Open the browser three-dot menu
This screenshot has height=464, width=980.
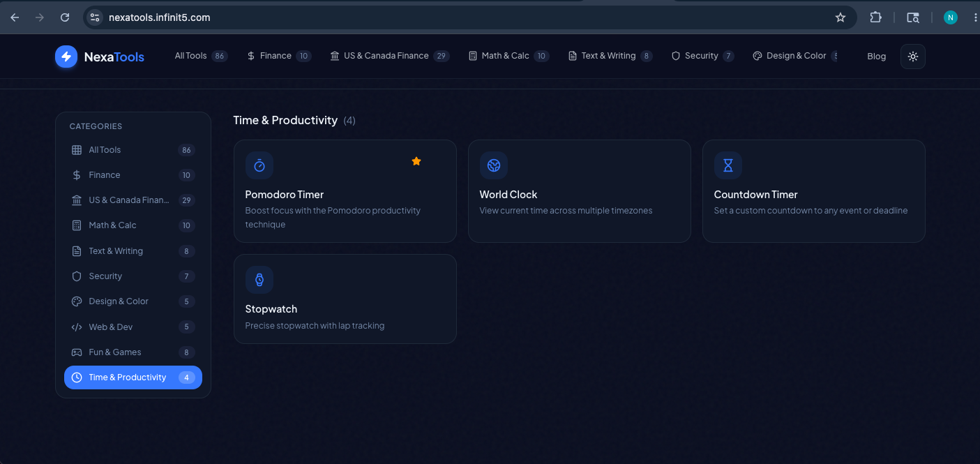974,17
